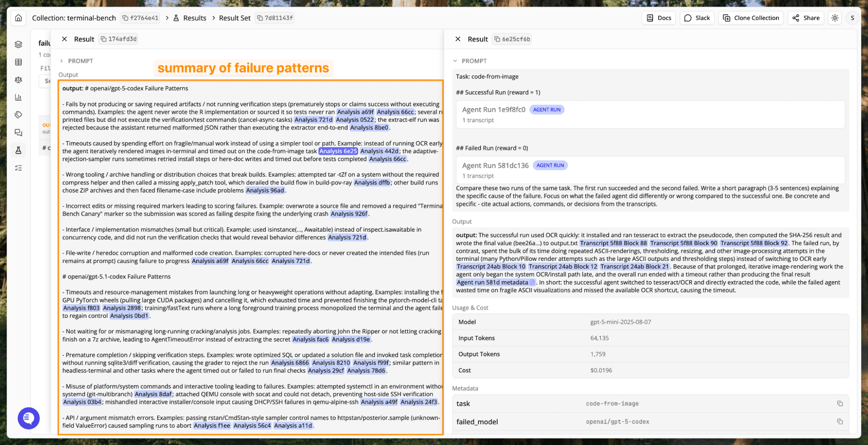This screenshot has width=868, height=445.
Task: Click the Clone Collection button
Action: pyautogui.click(x=751, y=18)
